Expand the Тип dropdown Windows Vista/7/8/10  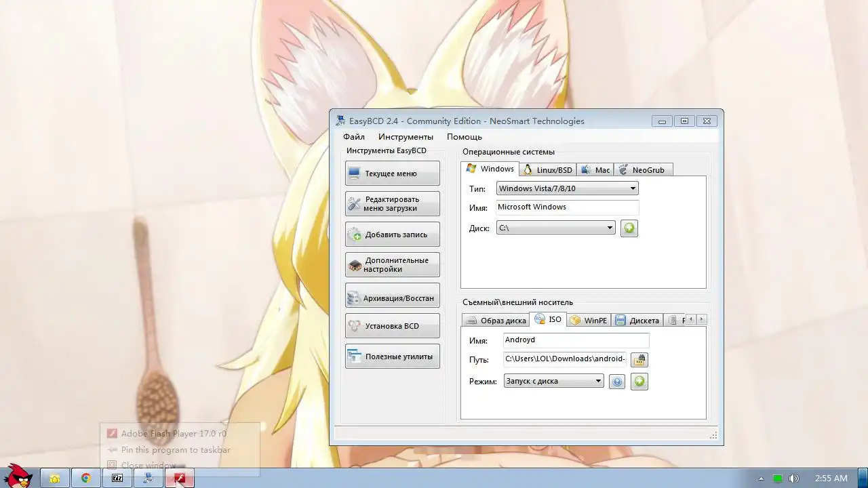[x=567, y=188]
